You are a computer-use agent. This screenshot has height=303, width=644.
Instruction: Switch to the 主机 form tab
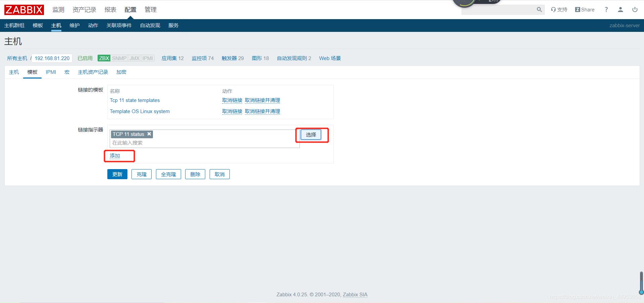14,72
